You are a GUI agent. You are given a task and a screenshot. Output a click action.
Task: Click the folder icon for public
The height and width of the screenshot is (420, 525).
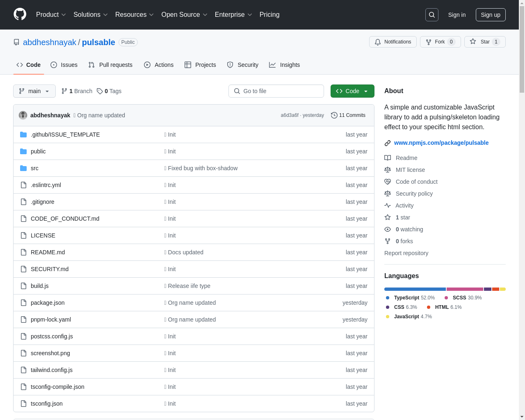pos(23,151)
